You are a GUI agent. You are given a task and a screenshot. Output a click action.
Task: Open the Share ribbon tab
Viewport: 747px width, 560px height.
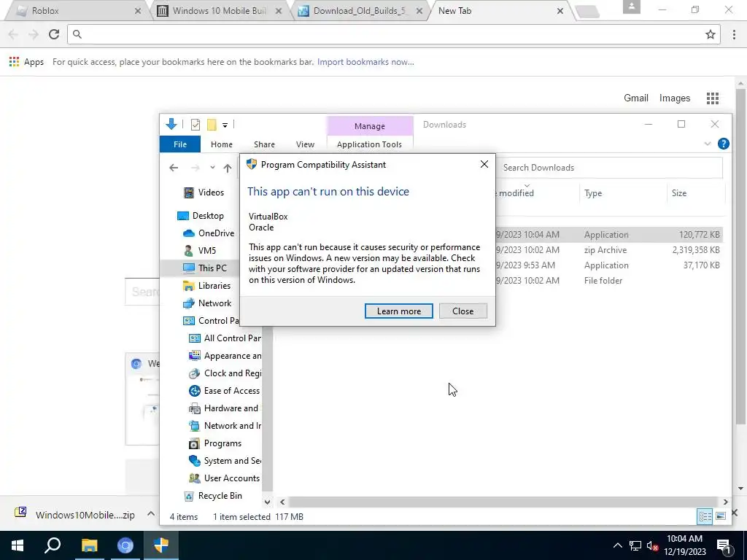tap(264, 144)
